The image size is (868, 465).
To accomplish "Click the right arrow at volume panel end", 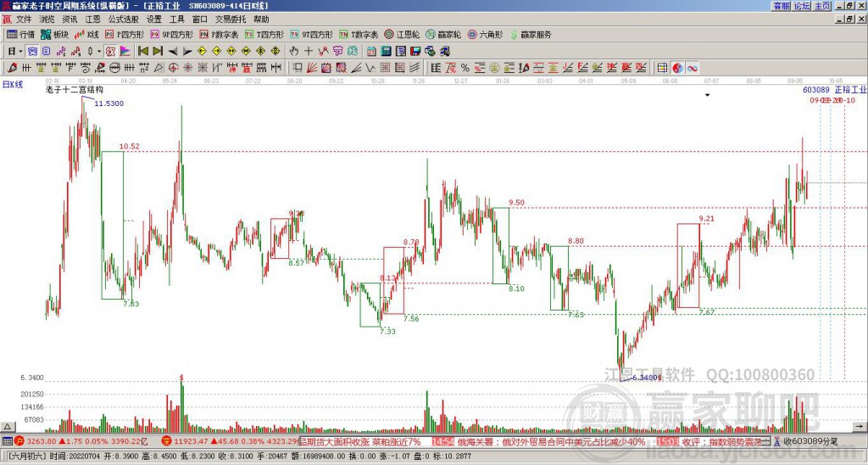I will pyautogui.click(x=860, y=427).
